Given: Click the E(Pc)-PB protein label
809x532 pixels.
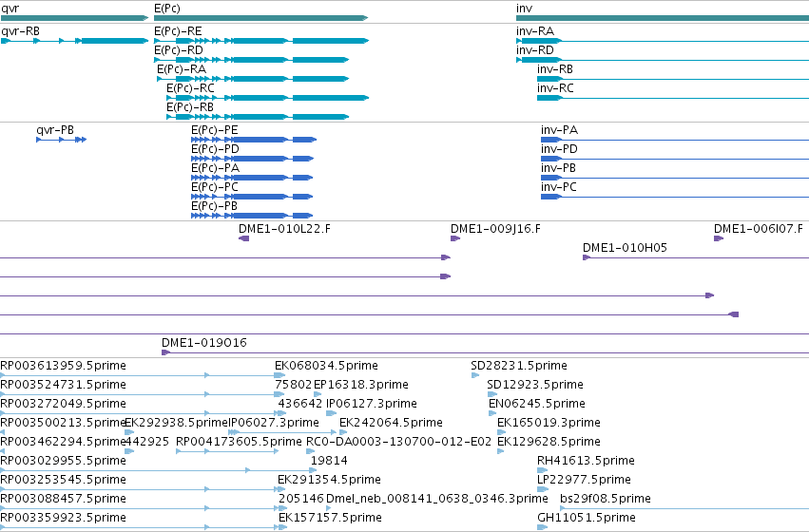Looking at the screenshot, I should tap(215, 206).
